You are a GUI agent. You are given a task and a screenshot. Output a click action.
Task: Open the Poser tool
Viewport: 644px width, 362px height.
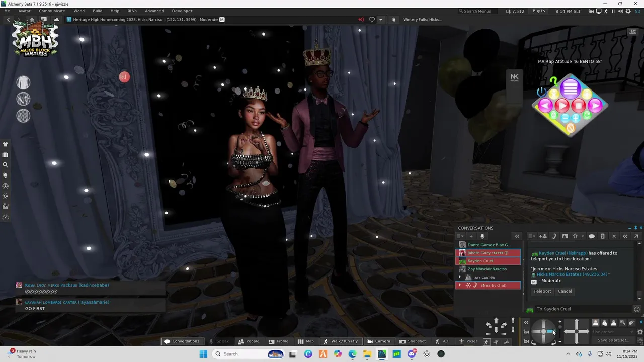pos(468,341)
